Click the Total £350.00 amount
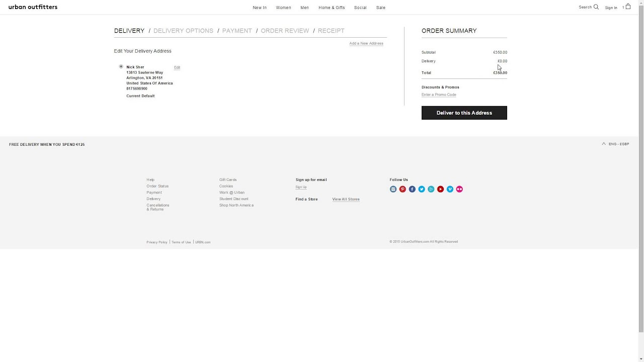The width and height of the screenshot is (644, 362). pyautogui.click(x=500, y=73)
